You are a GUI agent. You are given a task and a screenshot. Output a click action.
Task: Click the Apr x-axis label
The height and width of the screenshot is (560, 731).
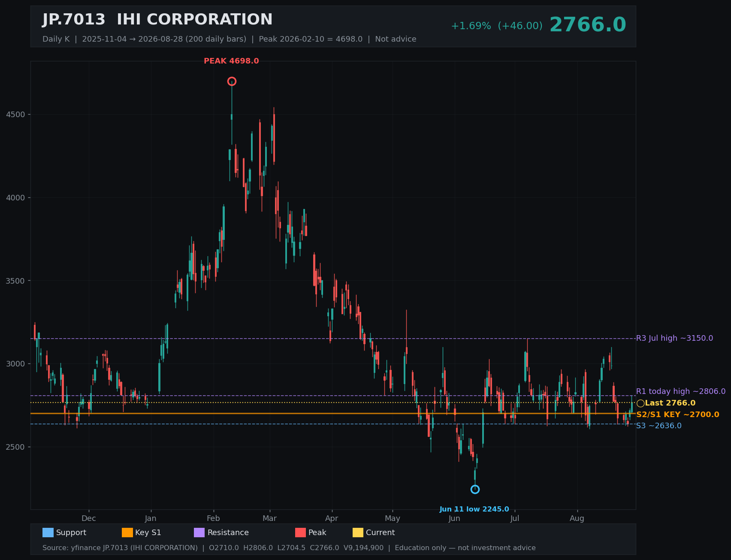[x=332, y=518]
